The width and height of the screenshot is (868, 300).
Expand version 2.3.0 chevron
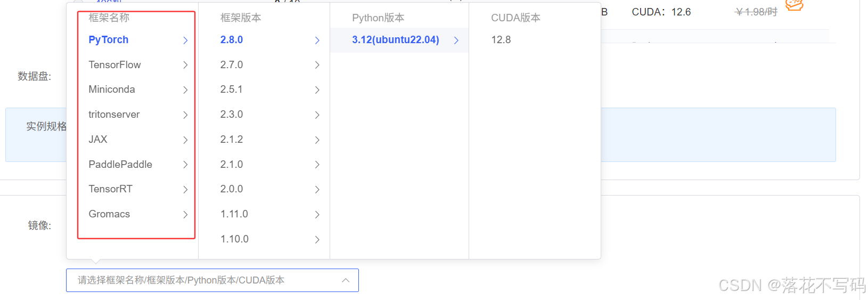click(x=317, y=115)
